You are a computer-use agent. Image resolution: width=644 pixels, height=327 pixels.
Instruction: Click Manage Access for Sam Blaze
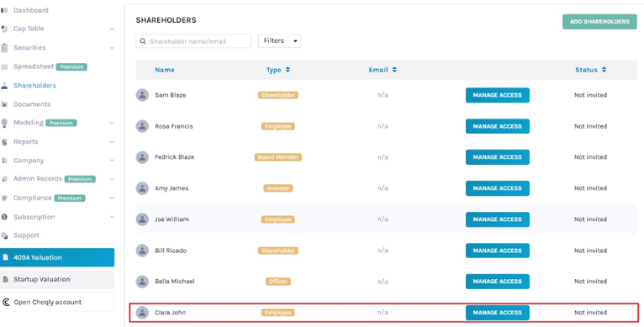(x=498, y=95)
